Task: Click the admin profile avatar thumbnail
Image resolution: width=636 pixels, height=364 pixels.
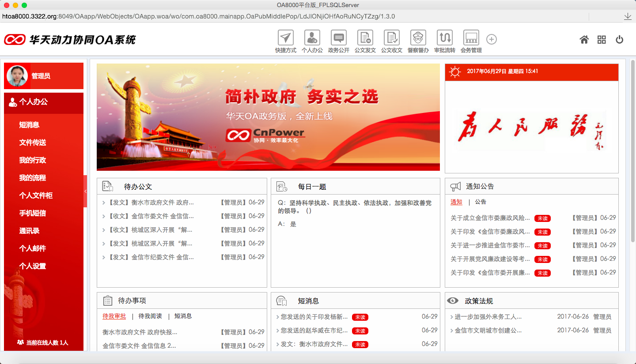Action: [x=17, y=75]
